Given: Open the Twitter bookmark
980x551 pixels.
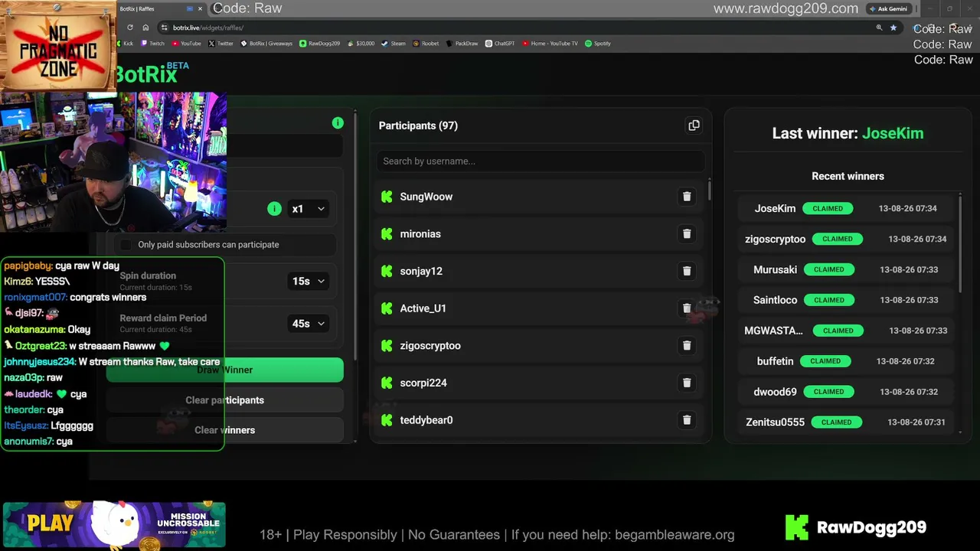Looking at the screenshot, I should 221,44.
